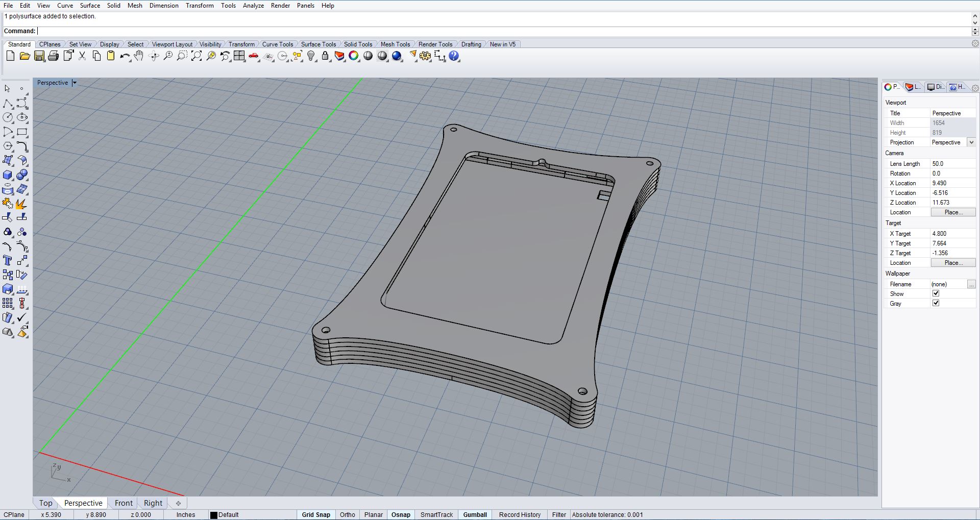Open the Perspective viewport title dropdown arrow
The image size is (980, 520).
click(75, 83)
